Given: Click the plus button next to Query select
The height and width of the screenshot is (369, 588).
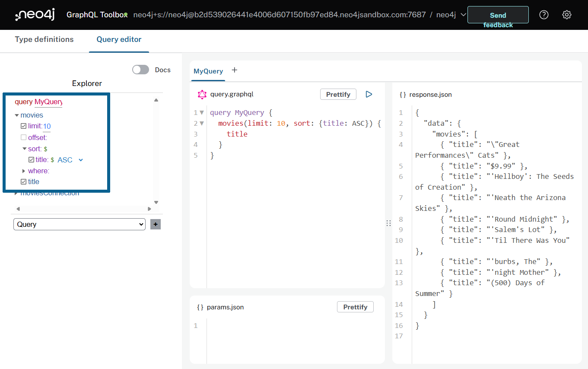Looking at the screenshot, I should (156, 224).
